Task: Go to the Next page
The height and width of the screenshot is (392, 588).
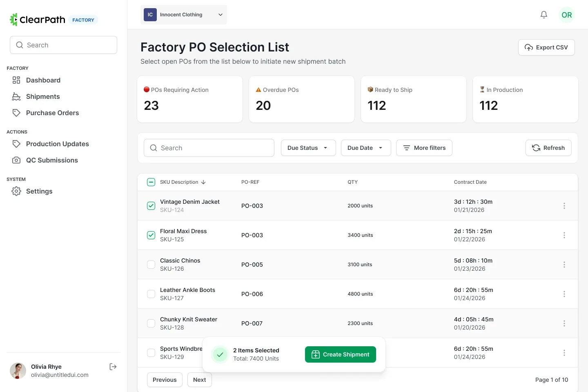Action: [200, 380]
